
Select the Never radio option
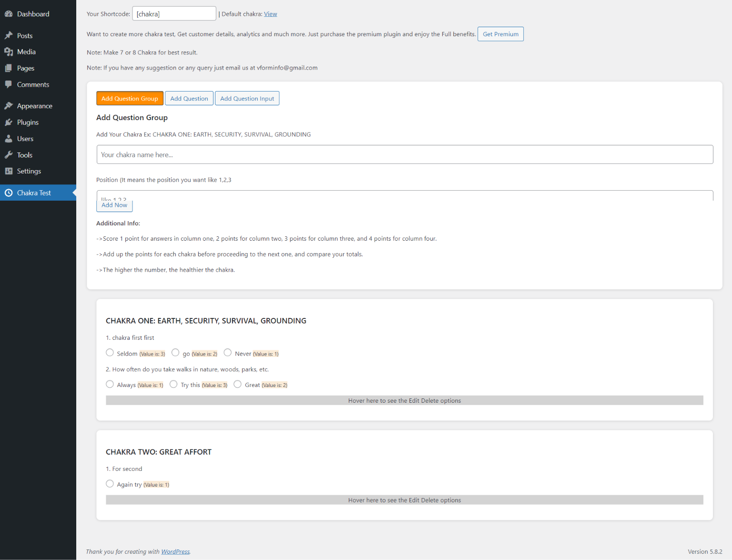pyautogui.click(x=228, y=353)
